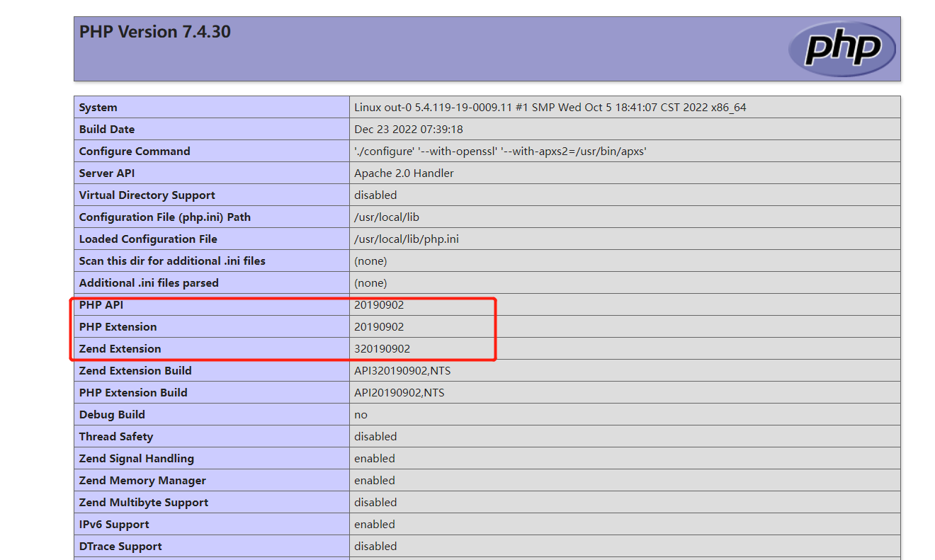Click the Debug Build label

pyautogui.click(x=112, y=415)
